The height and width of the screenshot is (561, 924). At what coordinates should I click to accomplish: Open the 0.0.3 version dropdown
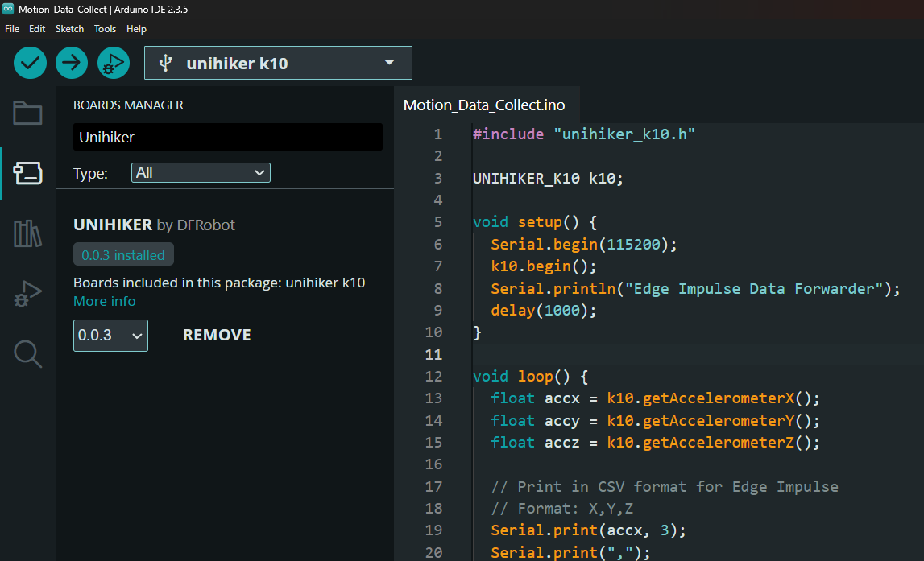(110, 335)
